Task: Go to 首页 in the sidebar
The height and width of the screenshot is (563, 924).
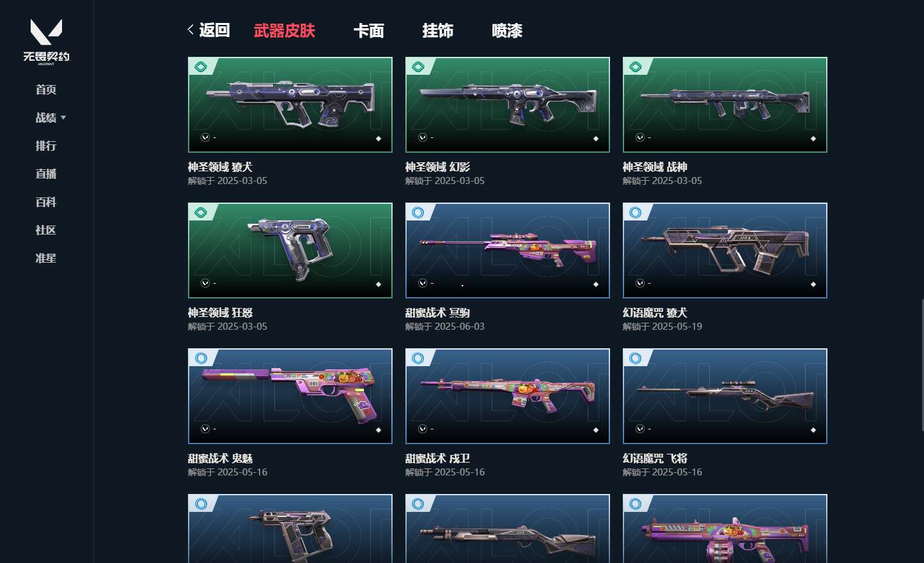Action: 46,89
